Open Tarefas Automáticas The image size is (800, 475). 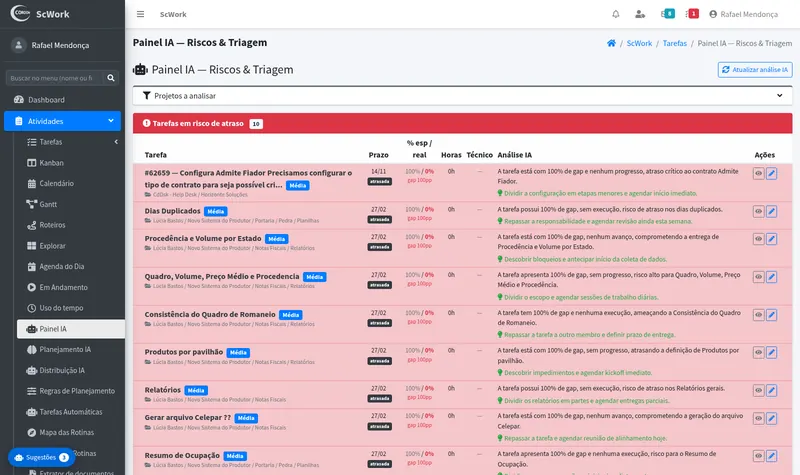[x=71, y=412]
